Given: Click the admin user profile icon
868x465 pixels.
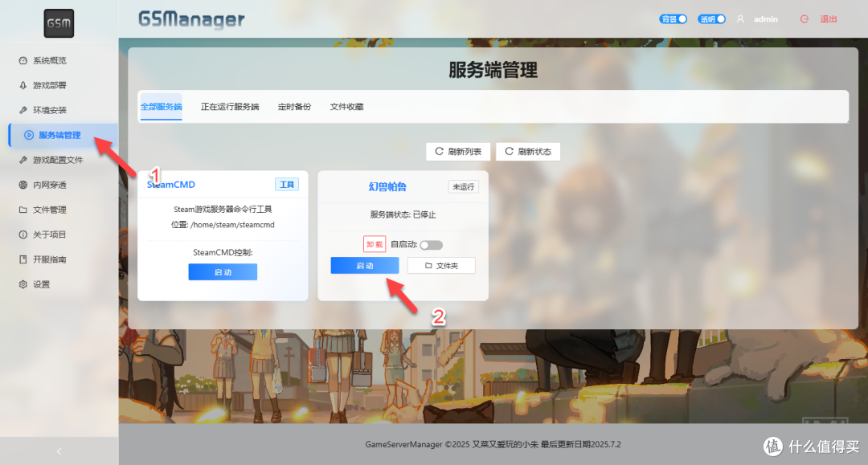Looking at the screenshot, I should [x=740, y=18].
